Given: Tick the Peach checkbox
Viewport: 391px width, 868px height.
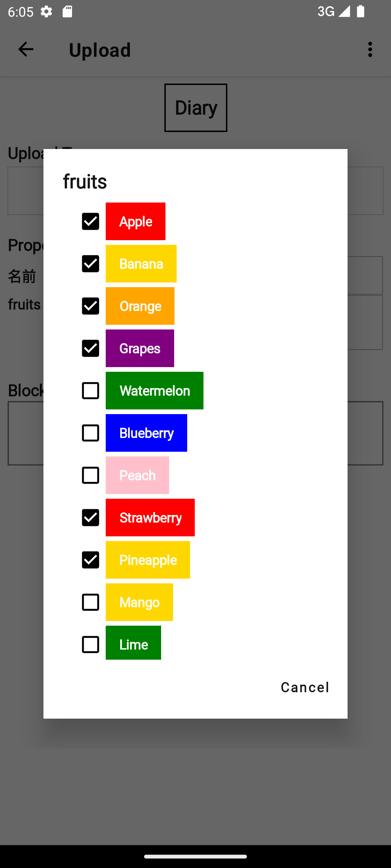Looking at the screenshot, I should pos(91,475).
